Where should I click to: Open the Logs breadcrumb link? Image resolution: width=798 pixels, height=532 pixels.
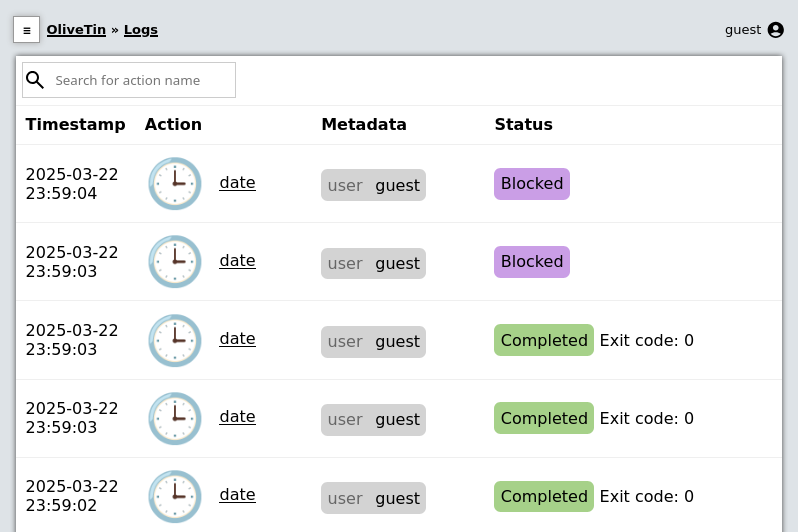(141, 30)
